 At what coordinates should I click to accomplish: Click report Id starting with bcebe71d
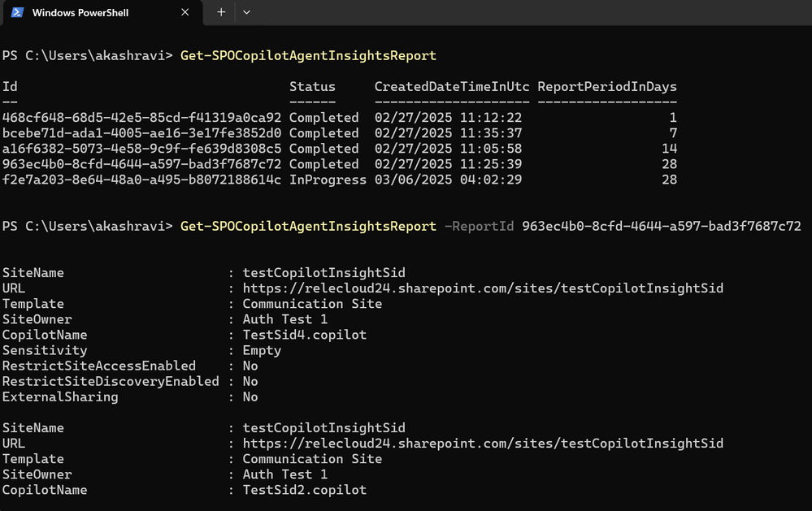pos(141,133)
